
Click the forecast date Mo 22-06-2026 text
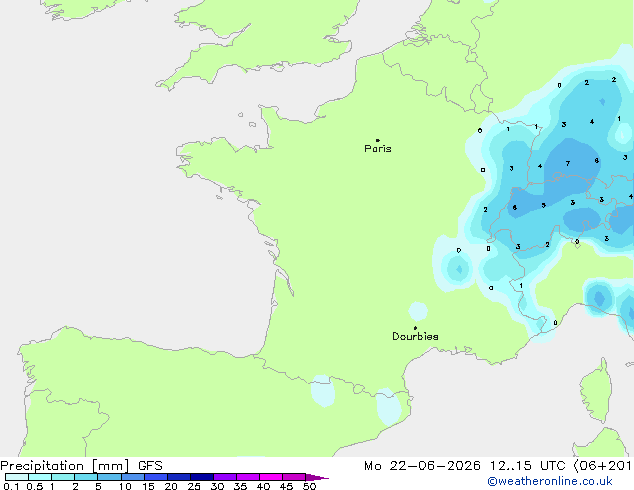tap(423, 466)
